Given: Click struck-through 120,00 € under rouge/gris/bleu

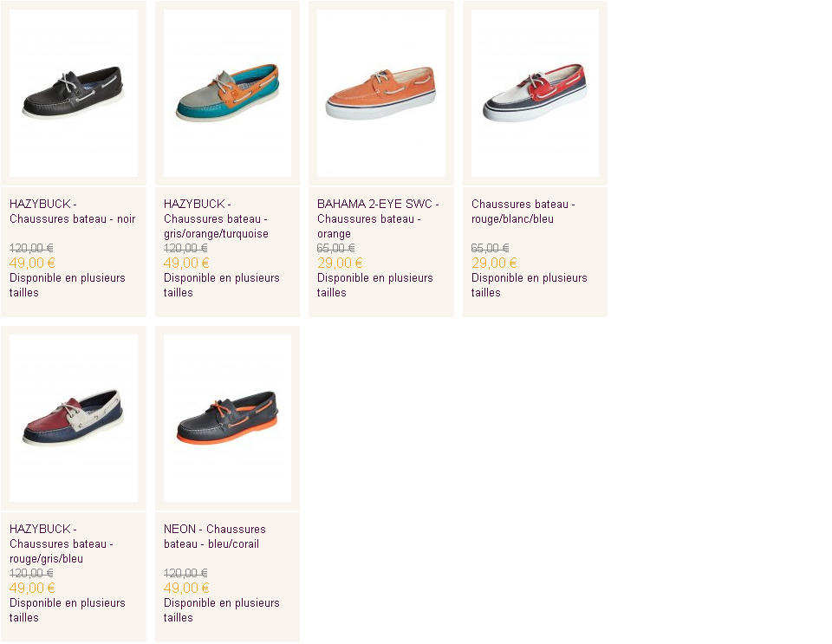Looking at the screenshot, I should (31, 573).
